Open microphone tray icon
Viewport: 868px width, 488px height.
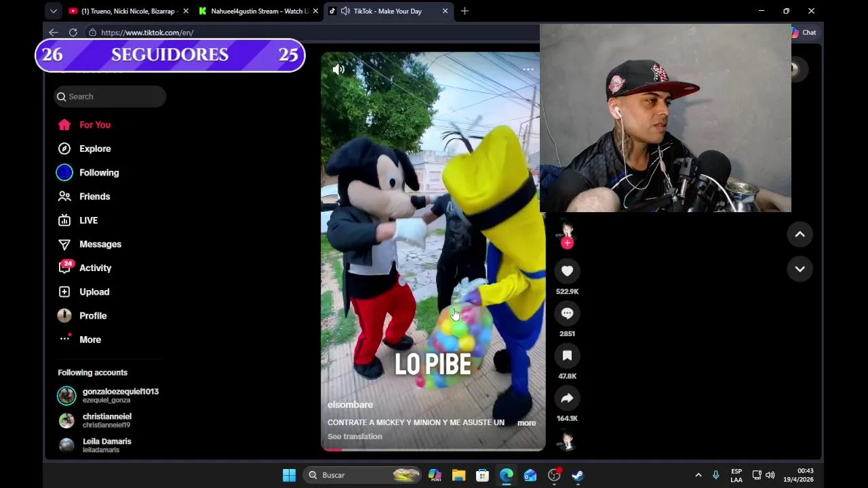pyautogui.click(x=715, y=475)
